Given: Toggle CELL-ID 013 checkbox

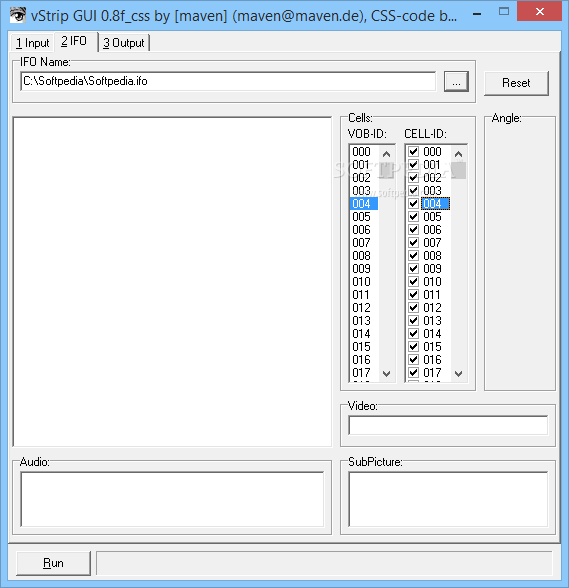Looking at the screenshot, I should (413, 321).
